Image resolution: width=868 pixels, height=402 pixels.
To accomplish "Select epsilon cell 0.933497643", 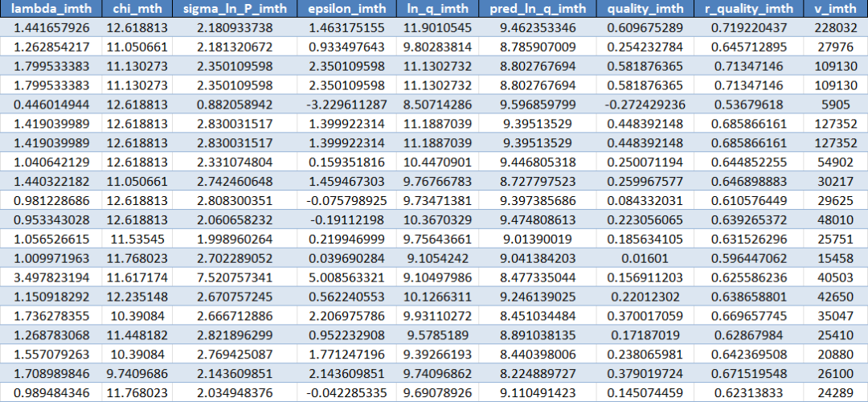I will (346, 47).
